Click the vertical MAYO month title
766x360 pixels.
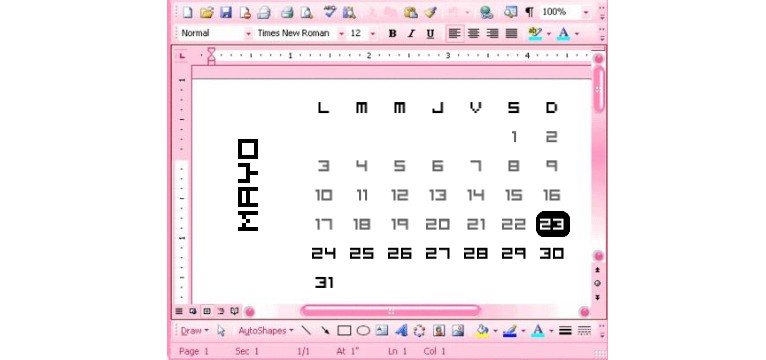point(248,185)
